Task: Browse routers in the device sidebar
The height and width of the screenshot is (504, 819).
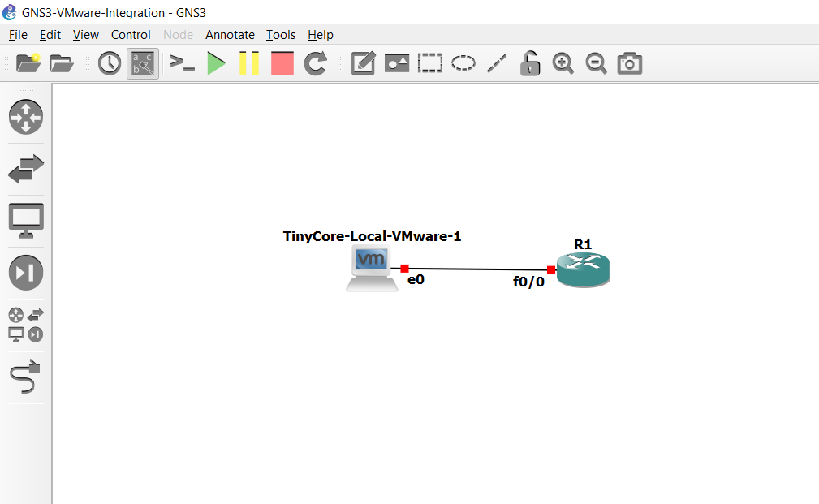Action: pyautogui.click(x=26, y=117)
